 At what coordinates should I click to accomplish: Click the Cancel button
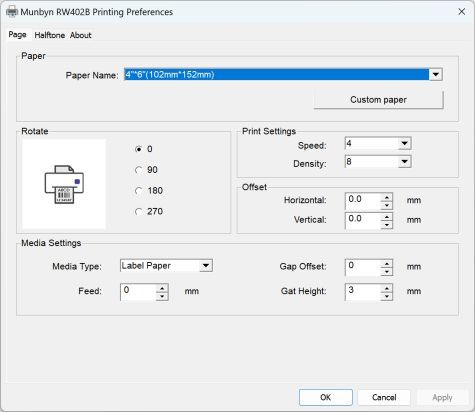(x=384, y=397)
